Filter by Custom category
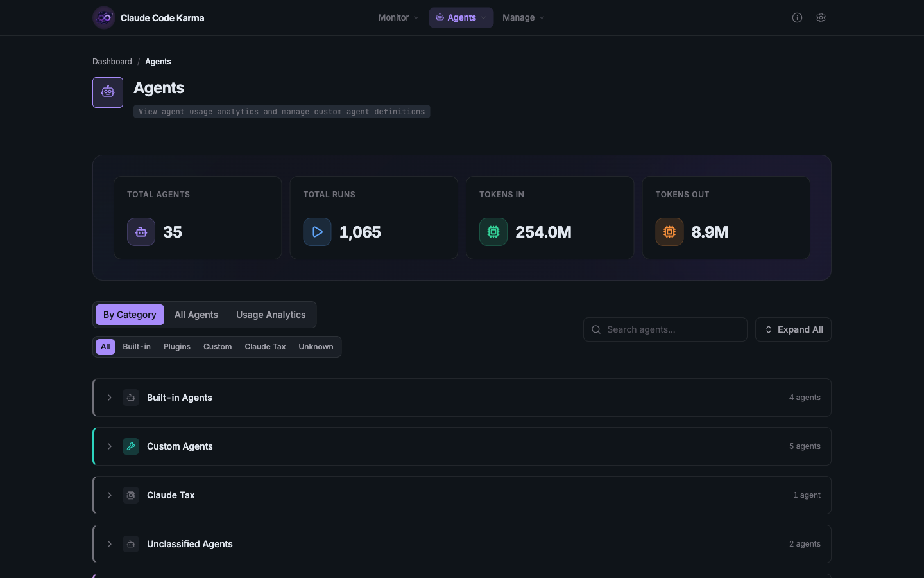Image resolution: width=924 pixels, height=578 pixels. [218, 347]
